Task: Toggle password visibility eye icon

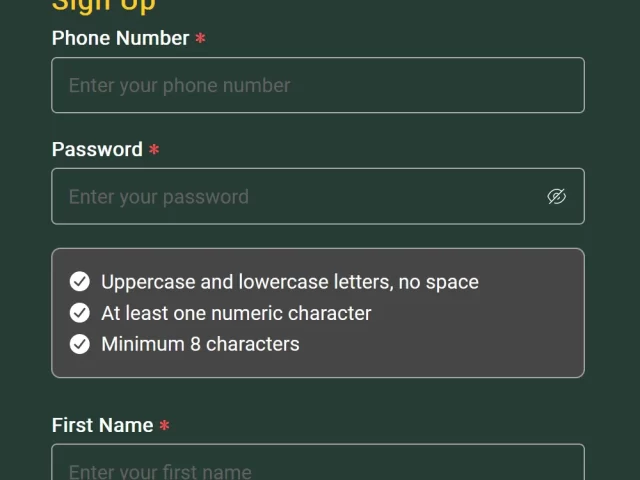Action: tap(556, 196)
